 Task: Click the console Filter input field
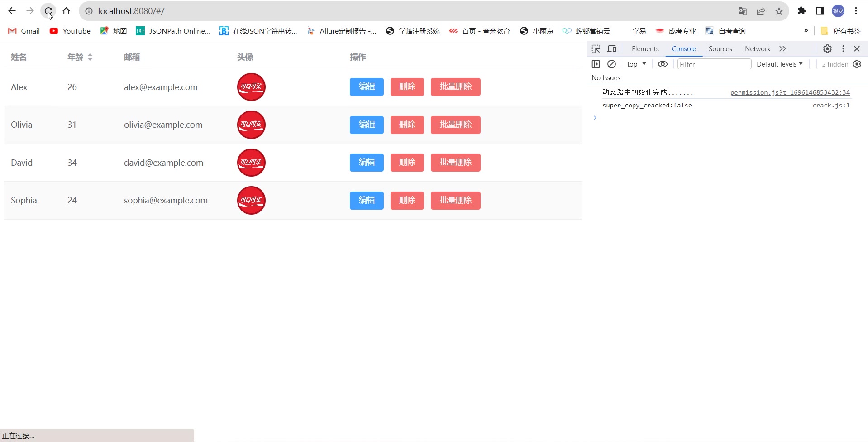point(714,64)
